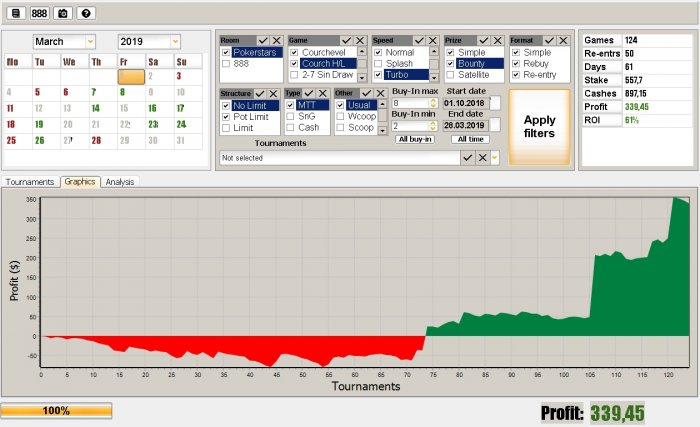The height and width of the screenshot is (427, 700).
Task: Clear all items in Prize filter
Action: (x=498, y=41)
